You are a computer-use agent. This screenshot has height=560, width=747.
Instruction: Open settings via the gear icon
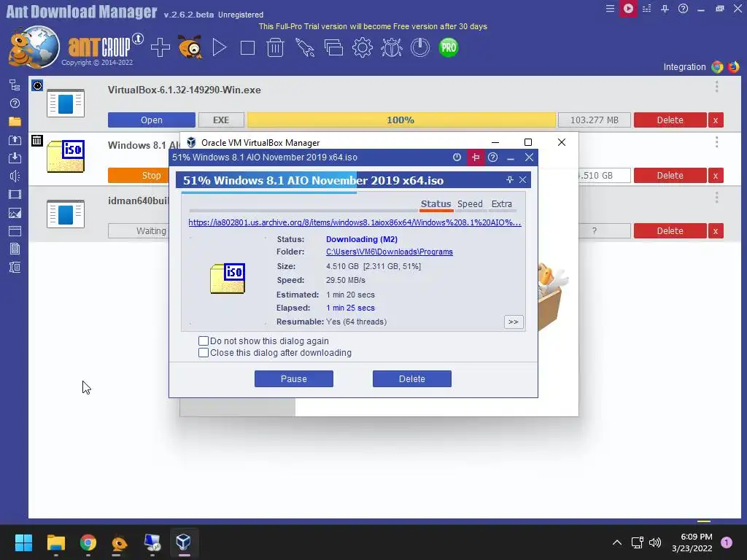pos(363,47)
